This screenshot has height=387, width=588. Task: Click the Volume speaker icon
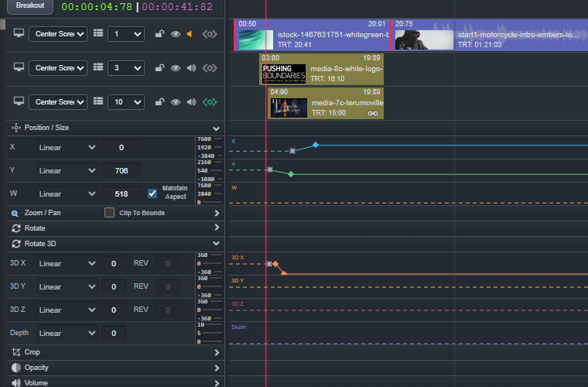click(x=16, y=383)
